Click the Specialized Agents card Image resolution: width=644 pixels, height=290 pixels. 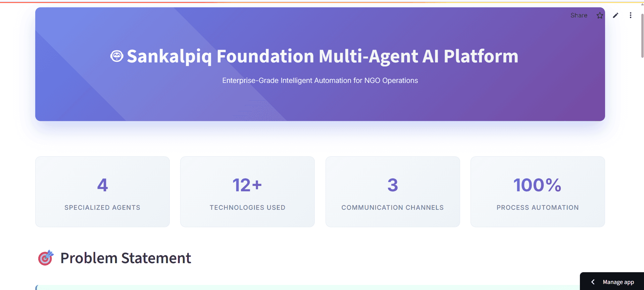point(102,192)
